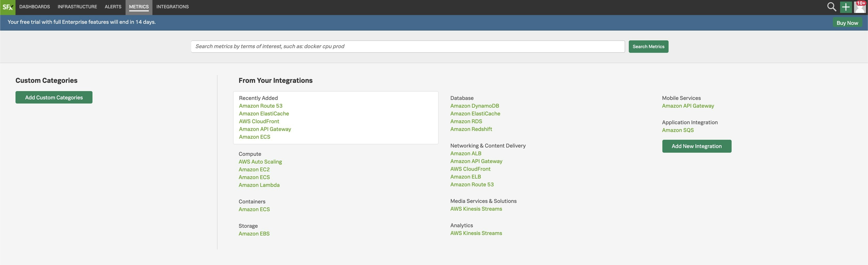Open the Amazon Redshift link
The image size is (868, 265).
[471, 129]
